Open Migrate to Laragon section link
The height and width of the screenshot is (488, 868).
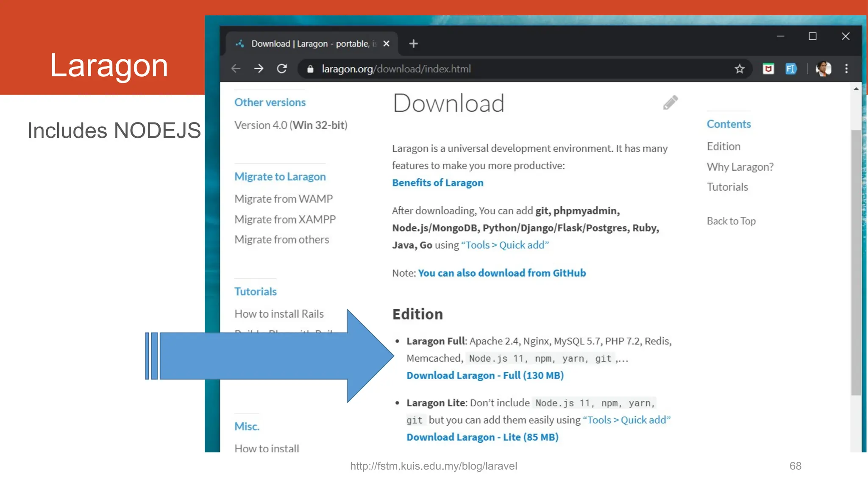pyautogui.click(x=280, y=177)
